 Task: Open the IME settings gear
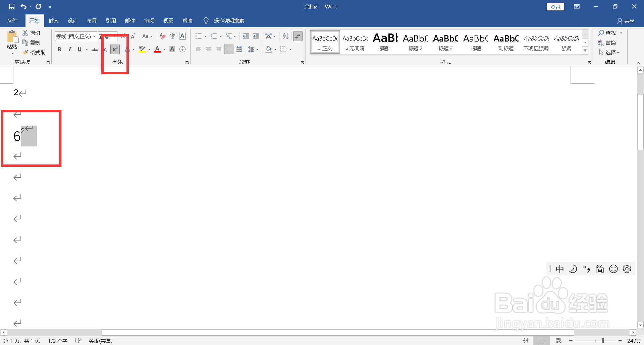pyautogui.click(x=627, y=269)
